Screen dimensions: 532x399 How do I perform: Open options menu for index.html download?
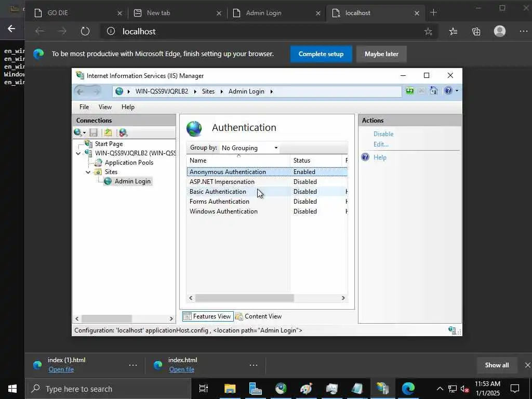tap(254, 365)
